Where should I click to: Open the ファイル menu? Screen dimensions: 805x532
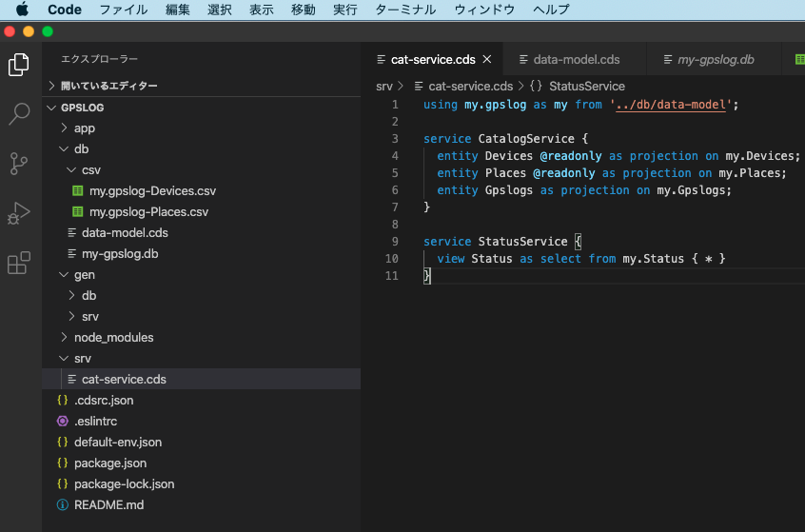pos(123,10)
